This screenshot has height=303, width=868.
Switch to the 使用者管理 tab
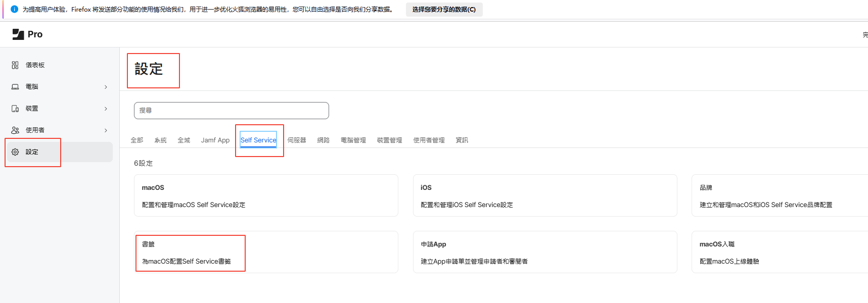tap(429, 140)
